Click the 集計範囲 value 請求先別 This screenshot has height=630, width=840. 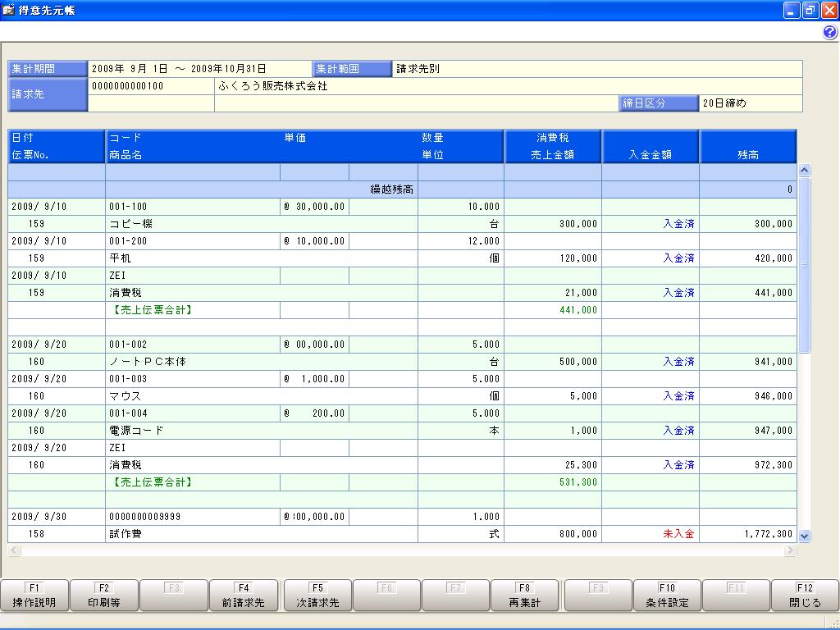coord(597,69)
